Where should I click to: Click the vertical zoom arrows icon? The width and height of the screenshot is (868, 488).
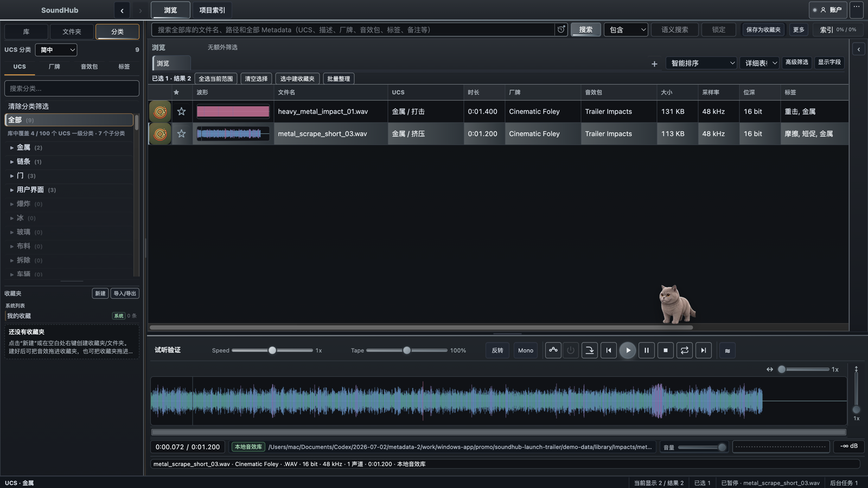[x=856, y=369]
